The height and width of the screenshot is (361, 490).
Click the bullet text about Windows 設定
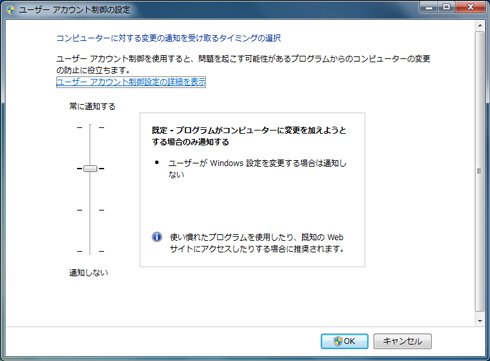pyautogui.click(x=257, y=169)
